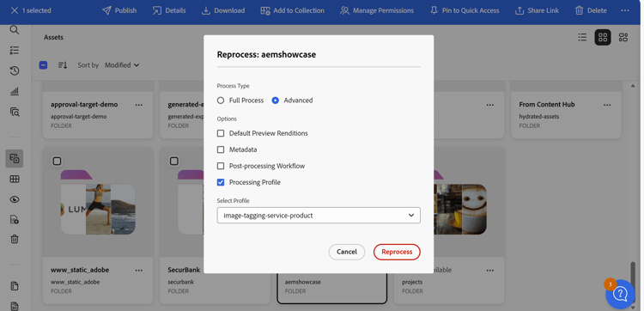This screenshot has height=311, width=644.
Task: Check Post-processing Workflow option
Action: point(221,166)
